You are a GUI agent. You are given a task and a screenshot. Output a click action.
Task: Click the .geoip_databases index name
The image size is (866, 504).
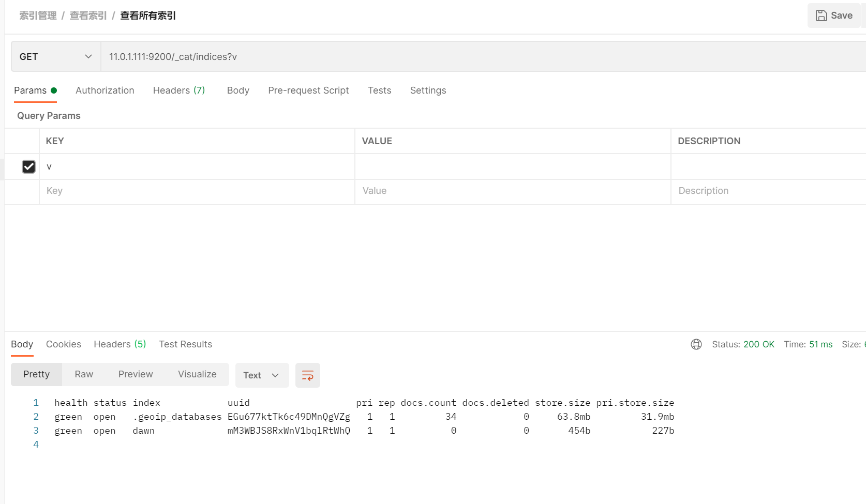177,417
